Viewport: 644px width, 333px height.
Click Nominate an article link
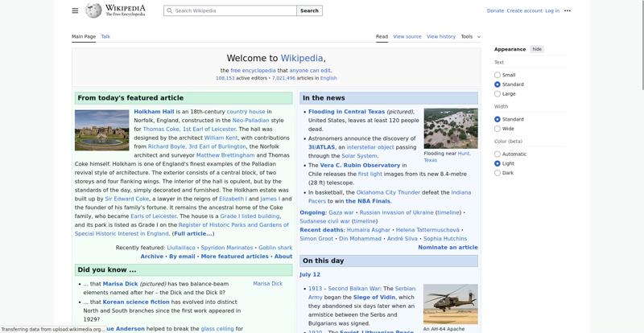448,247
